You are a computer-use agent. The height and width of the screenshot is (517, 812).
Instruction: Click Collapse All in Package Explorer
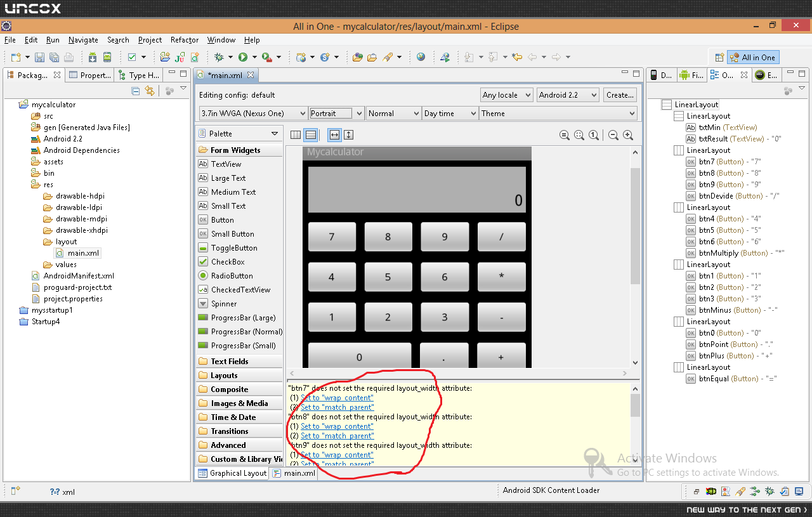click(x=135, y=91)
